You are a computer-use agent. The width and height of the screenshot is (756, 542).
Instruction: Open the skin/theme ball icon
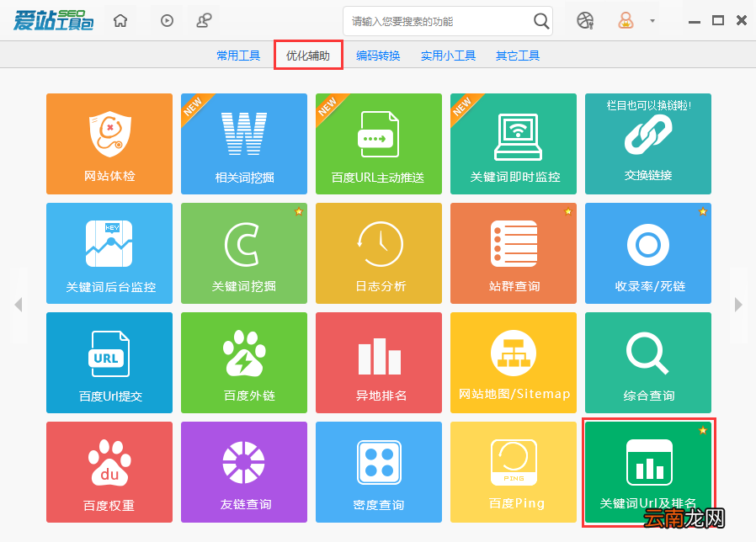click(585, 21)
